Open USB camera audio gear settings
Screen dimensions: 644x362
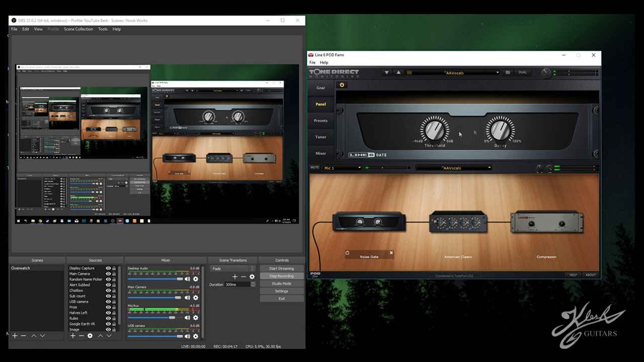[x=196, y=336]
